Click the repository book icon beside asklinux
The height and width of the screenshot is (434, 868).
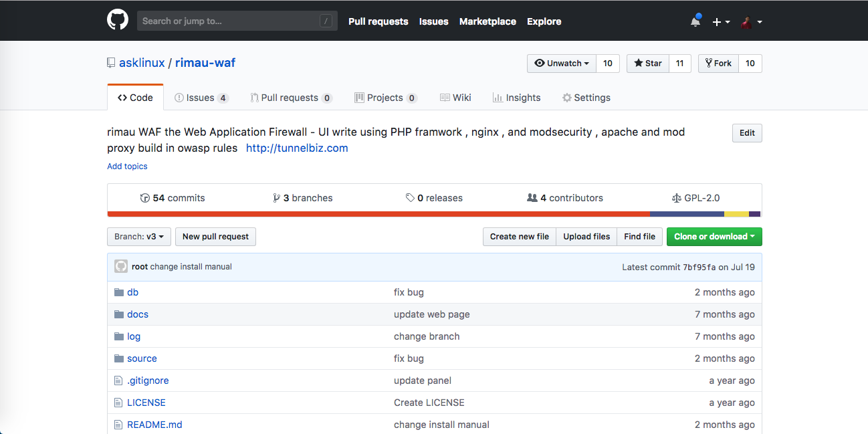tap(111, 63)
